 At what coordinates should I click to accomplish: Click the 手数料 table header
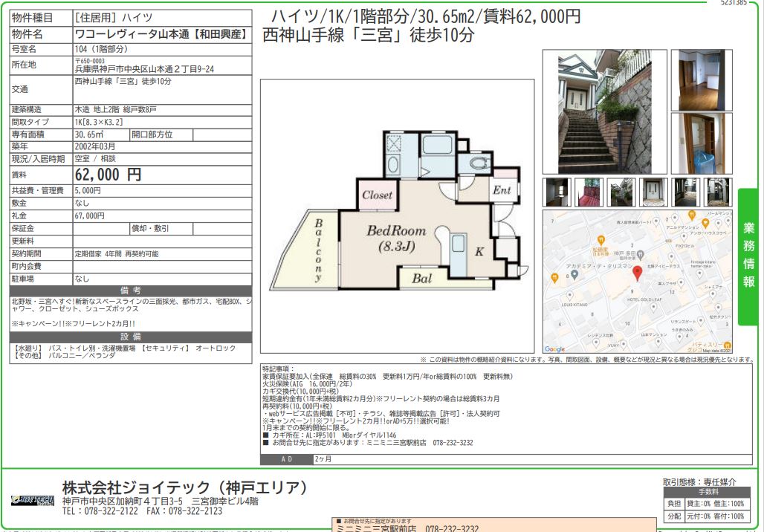tap(708, 492)
